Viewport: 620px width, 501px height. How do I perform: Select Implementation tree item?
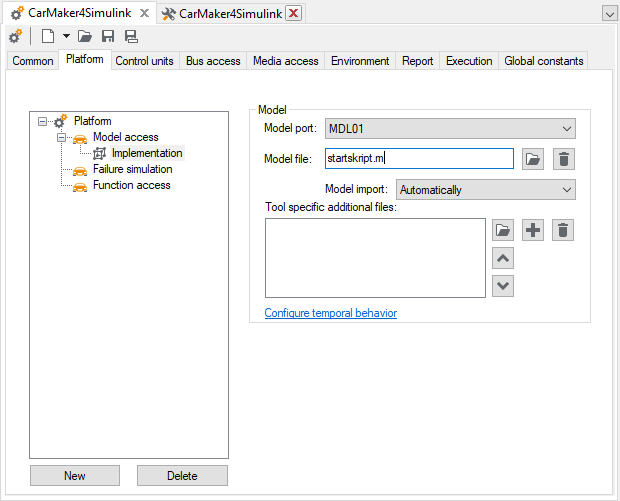tap(147, 153)
